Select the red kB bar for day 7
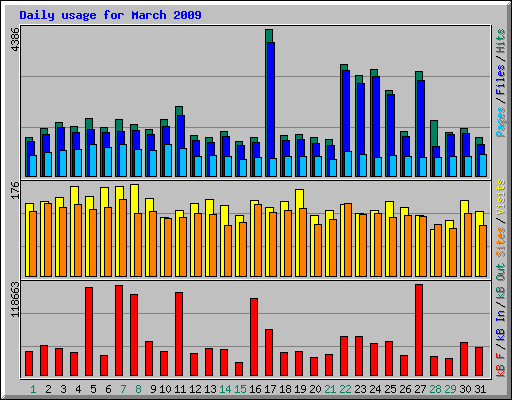 119,330
